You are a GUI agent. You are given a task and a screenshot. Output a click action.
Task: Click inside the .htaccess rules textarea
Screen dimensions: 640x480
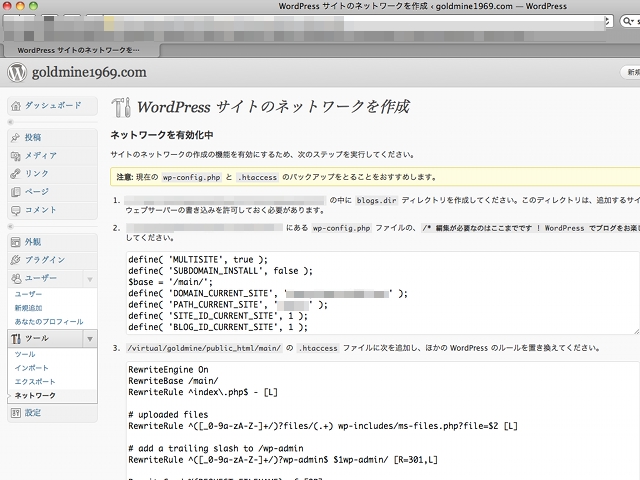[x=382, y=421]
